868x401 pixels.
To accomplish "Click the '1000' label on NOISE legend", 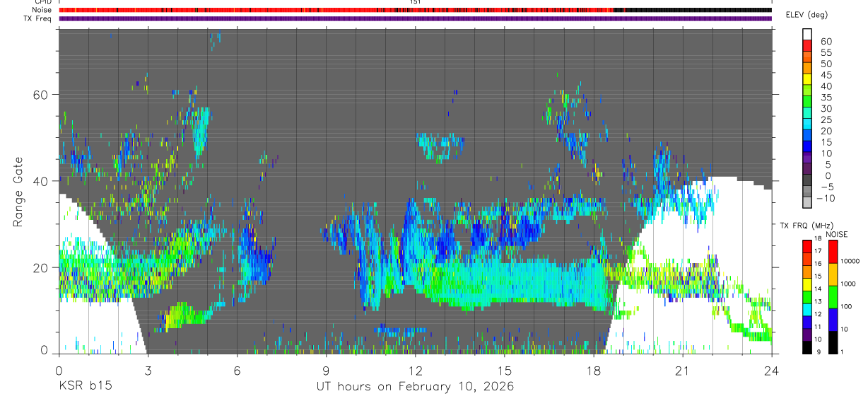I will click(850, 284).
